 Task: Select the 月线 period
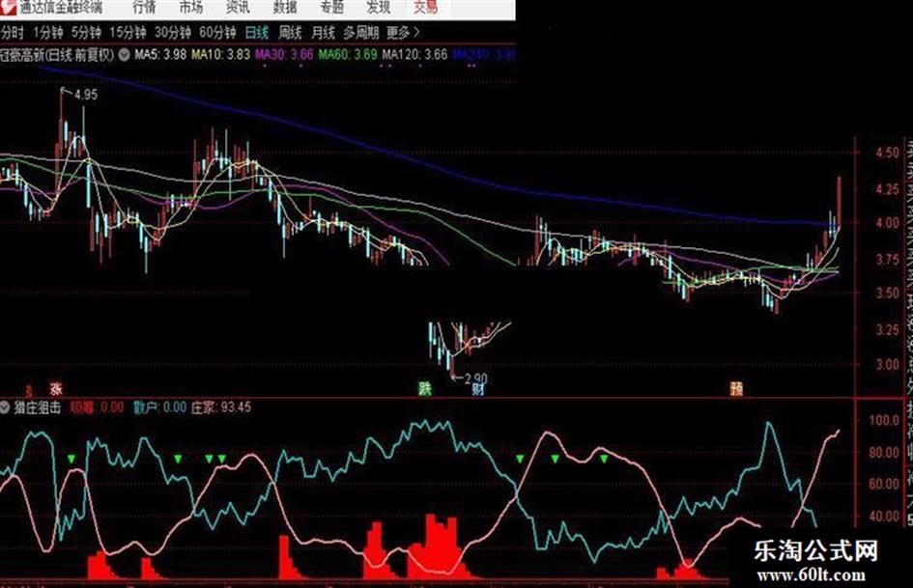pos(323,33)
